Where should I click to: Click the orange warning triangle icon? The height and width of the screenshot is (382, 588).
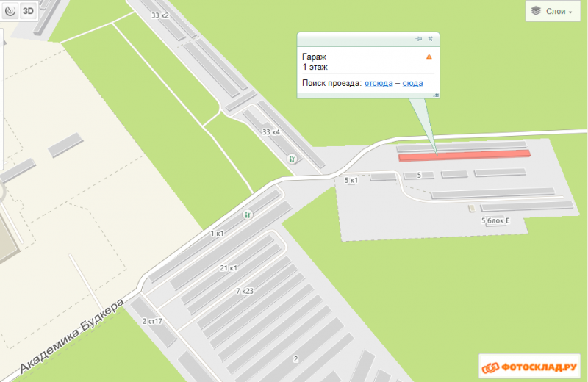(429, 57)
